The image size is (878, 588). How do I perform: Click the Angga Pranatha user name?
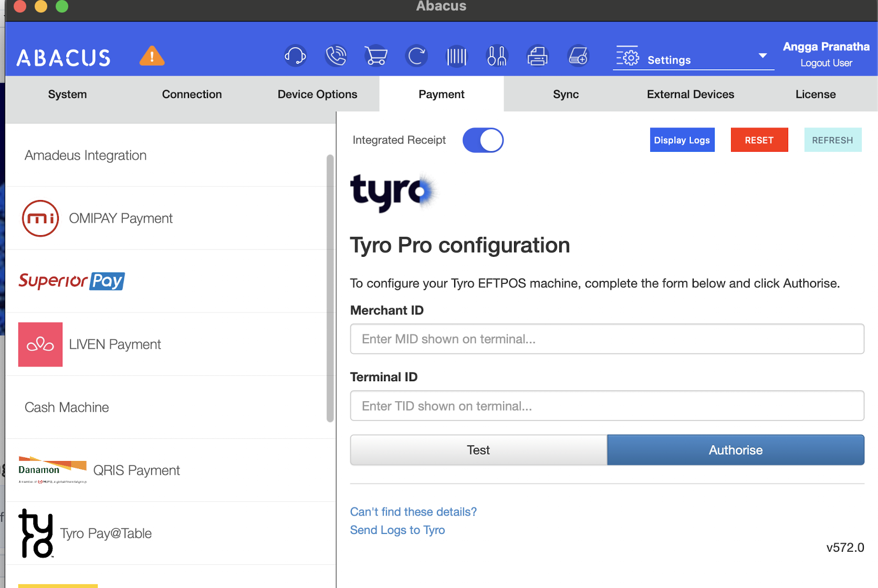[x=827, y=47]
